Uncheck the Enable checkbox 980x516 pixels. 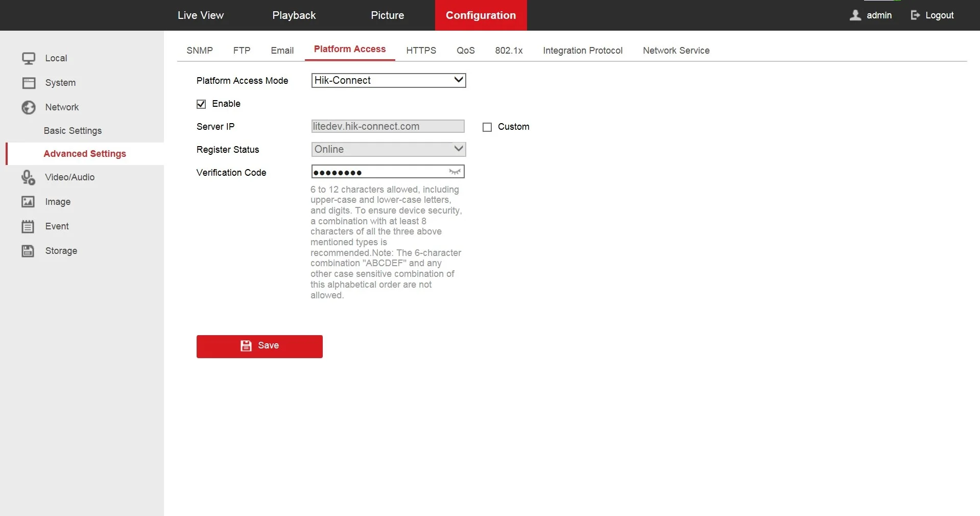(x=201, y=104)
